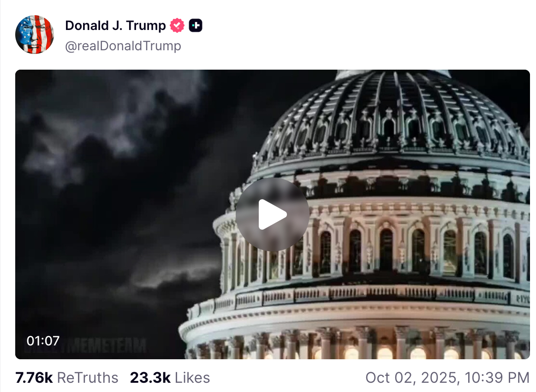Viewport: 536px width, 392px height.
Task: Click the ReTruths label text
Action: pos(88,378)
